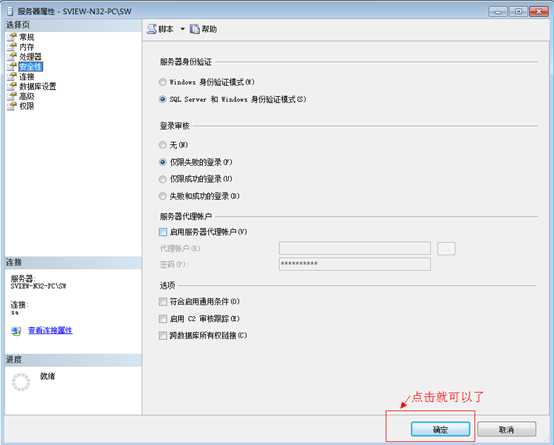The image size is (554, 445).
Task: Open 帮助 help from toolbar
Action: pyautogui.click(x=204, y=29)
